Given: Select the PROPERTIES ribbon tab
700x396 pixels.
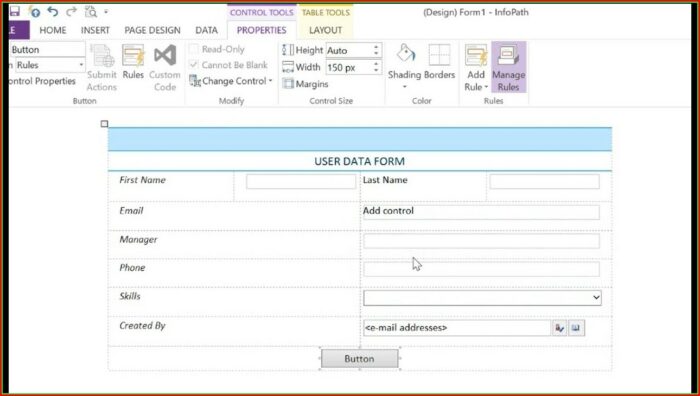Looking at the screenshot, I should pyautogui.click(x=262, y=30).
